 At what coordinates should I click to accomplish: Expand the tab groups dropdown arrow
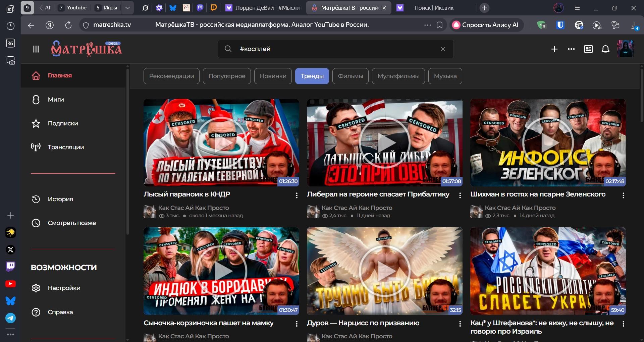coord(127,8)
